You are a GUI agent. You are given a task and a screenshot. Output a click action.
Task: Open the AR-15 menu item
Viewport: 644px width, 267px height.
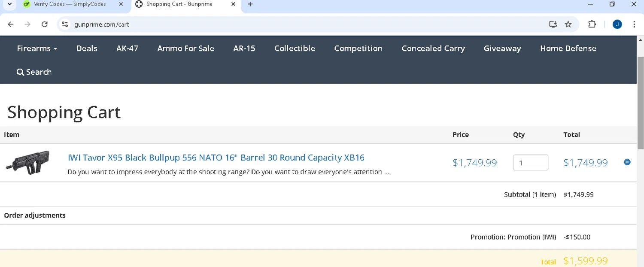(x=244, y=49)
